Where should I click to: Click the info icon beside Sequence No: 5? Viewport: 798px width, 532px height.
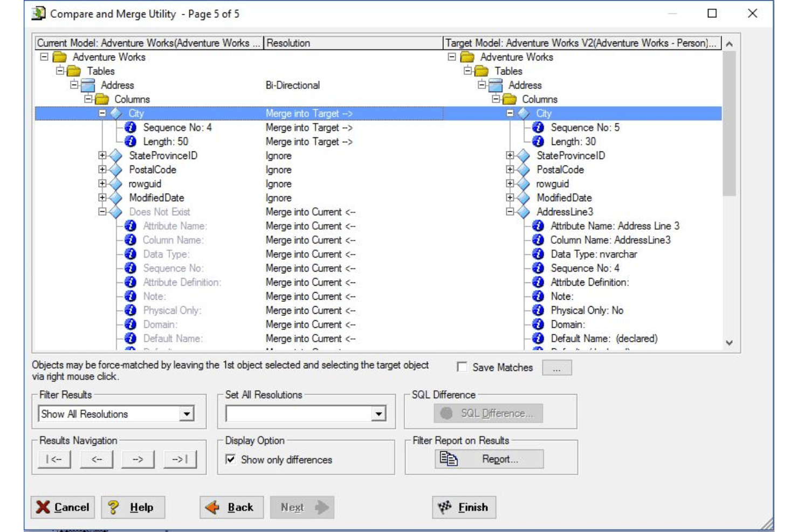(538, 127)
